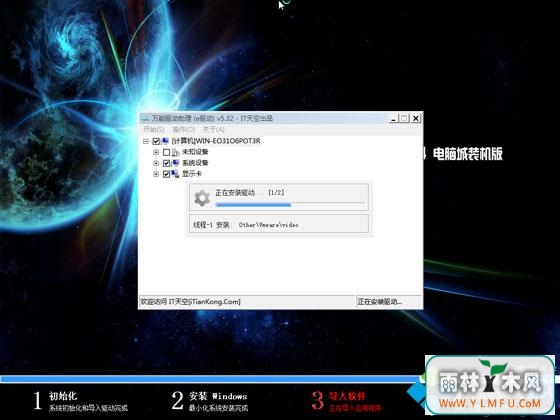Uncheck the computer WIN-EO31O6POT3R root checkbox
Viewport: 560px width, 420px height.
click(156, 141)
